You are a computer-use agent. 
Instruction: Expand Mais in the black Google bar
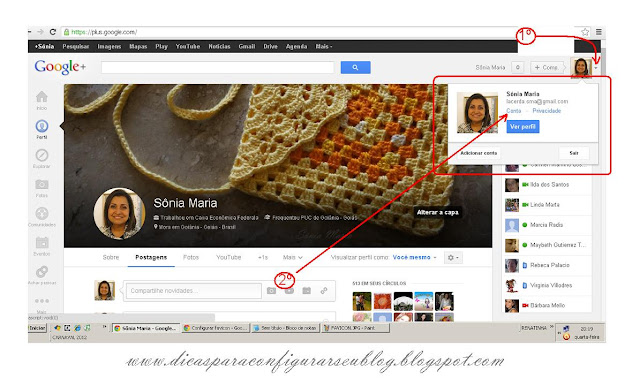click(324, 47)
